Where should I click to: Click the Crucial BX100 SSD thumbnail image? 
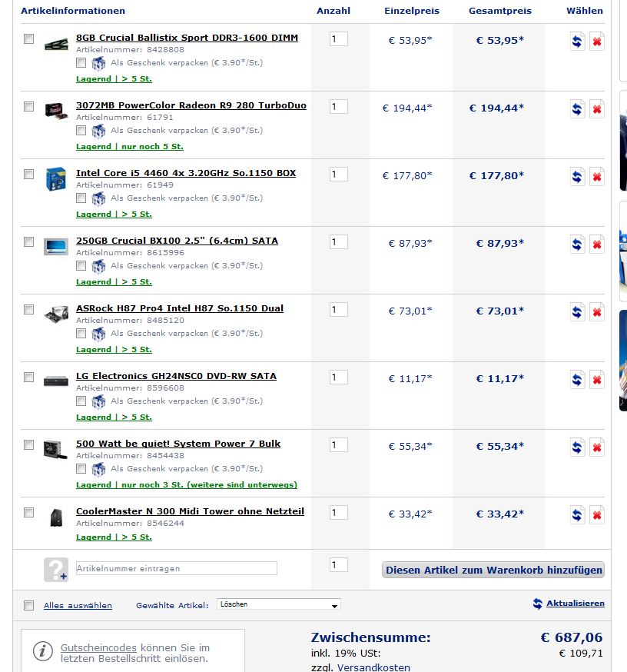pyautogui.click(x=56, y=247)
